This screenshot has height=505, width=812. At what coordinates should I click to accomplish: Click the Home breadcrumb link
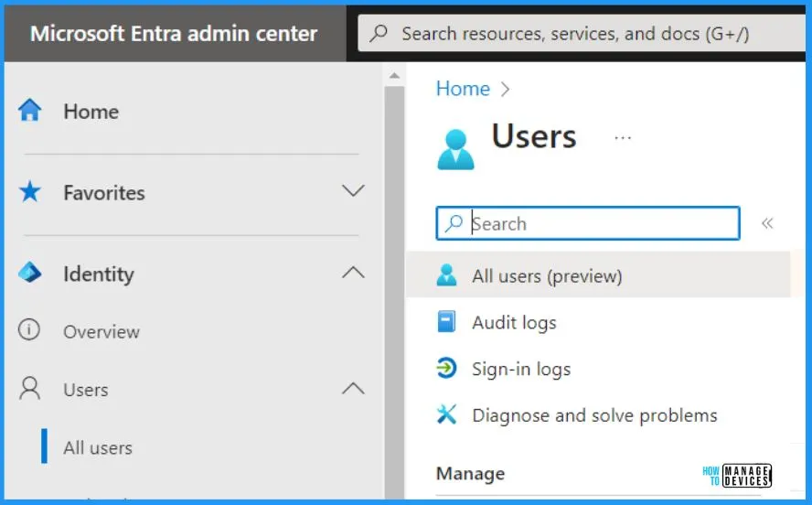coord(463,89)
